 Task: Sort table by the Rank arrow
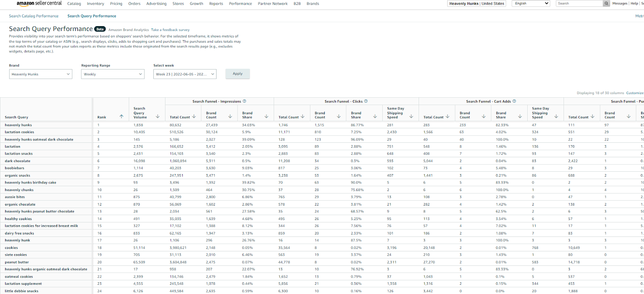(x=122, y=117)
